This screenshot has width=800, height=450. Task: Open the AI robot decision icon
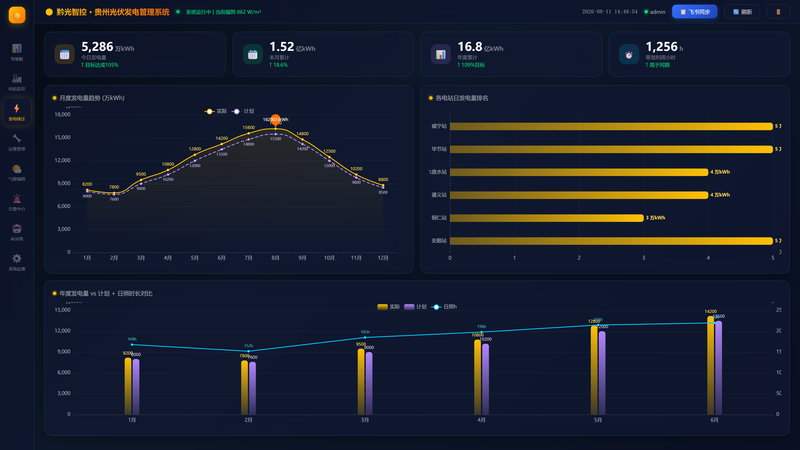[x=17, y=232]
